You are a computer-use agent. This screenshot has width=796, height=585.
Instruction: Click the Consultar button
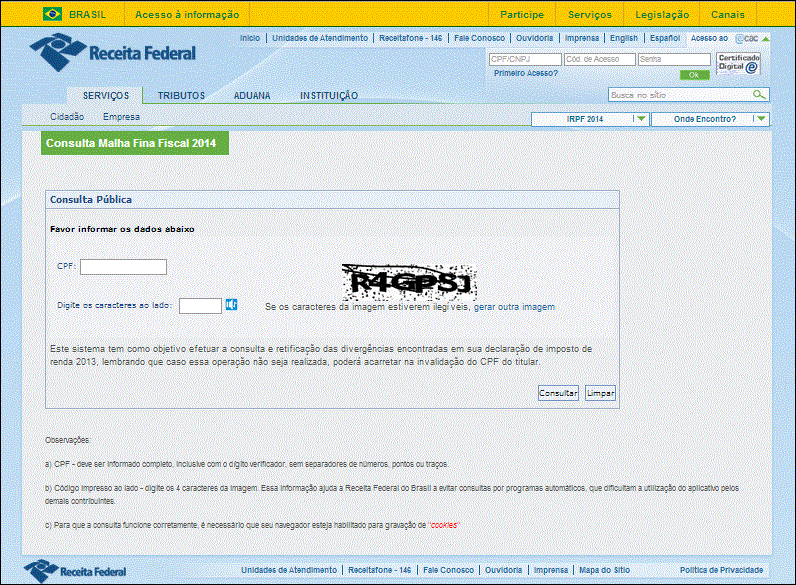(558, 393)
